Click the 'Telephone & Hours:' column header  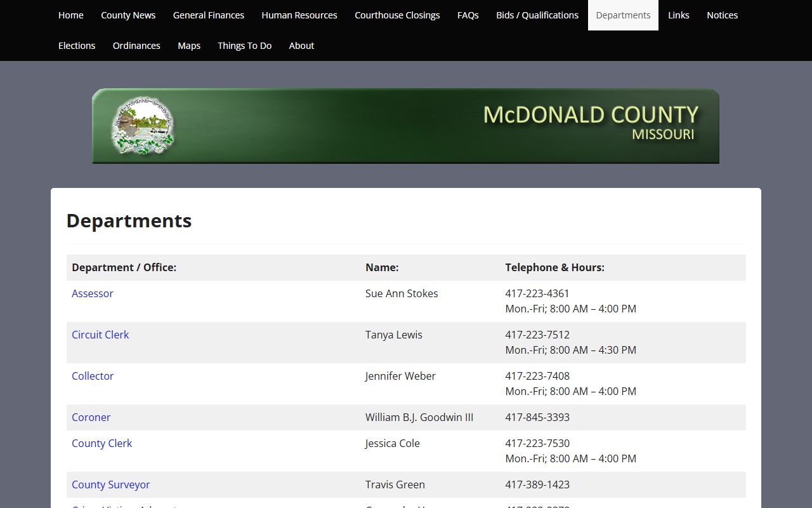point(554,267)
